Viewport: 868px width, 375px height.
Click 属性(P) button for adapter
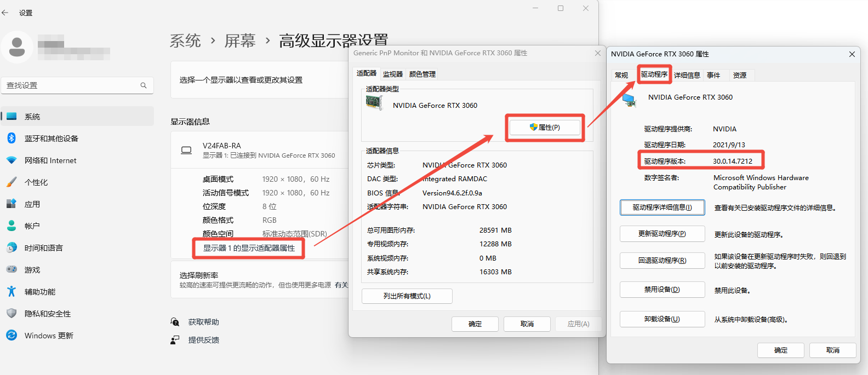(545, 128)
